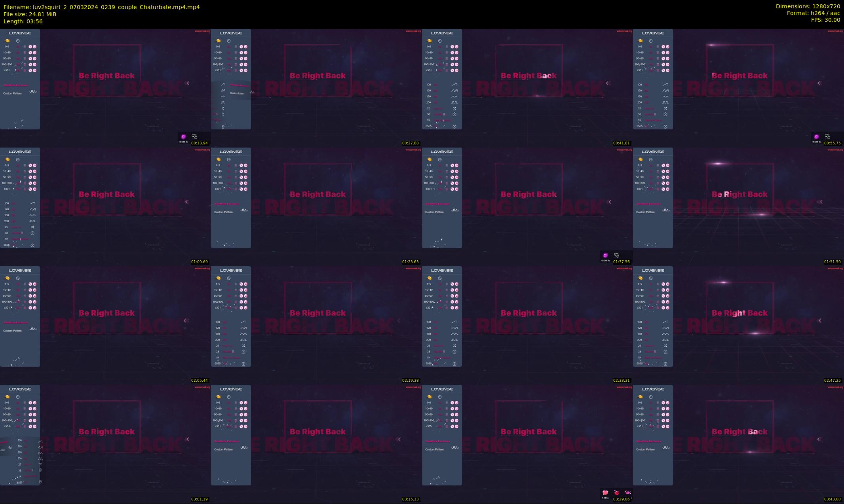This screenshot has height=504, width=844.
Task: Click the shuffle icon beside 25 in the 02:47.25 frame
Action: point(665,346)
